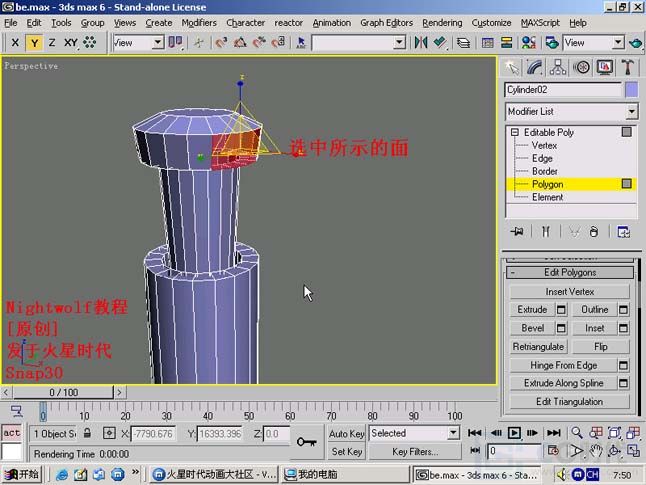The image size is (646, 485).
Task: Toggle Show End Result icon
Action: click(x=546, y=232)
